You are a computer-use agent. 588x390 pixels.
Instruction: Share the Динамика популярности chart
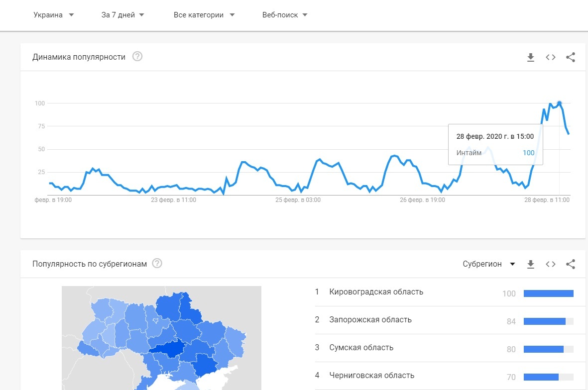(x=570, y=57)
